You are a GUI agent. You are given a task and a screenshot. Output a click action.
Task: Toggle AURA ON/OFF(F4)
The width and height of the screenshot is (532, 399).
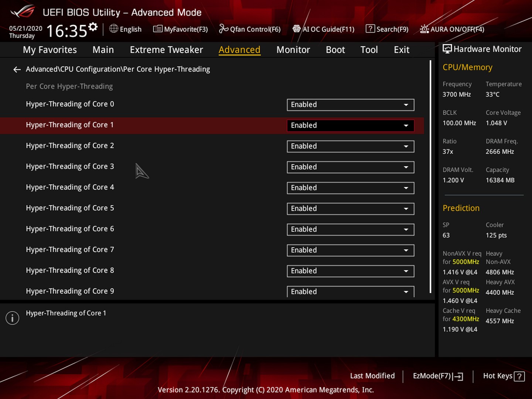tap(452, 29)
